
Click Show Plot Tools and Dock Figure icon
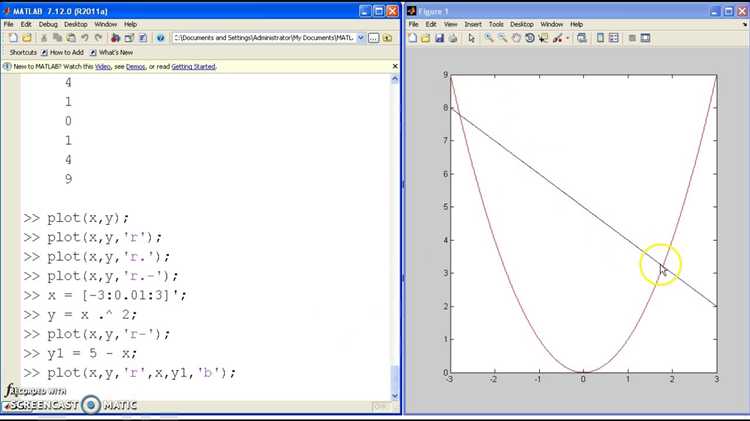point(645,38)
